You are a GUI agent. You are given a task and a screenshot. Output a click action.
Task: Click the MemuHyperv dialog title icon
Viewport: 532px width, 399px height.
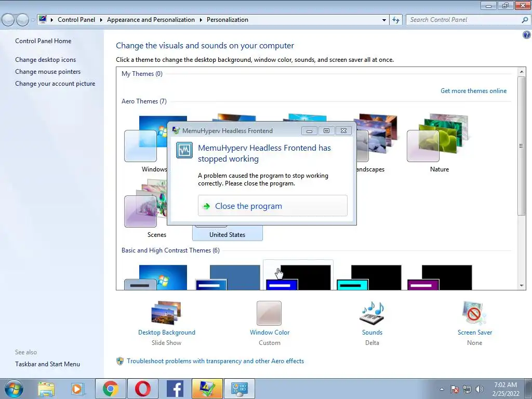(176, 130)
